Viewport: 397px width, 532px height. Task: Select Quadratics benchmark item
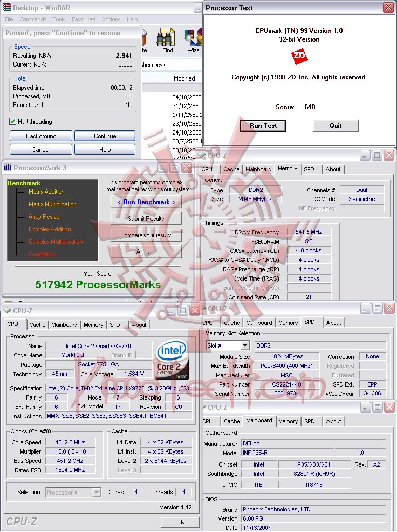tap(42, 254)
